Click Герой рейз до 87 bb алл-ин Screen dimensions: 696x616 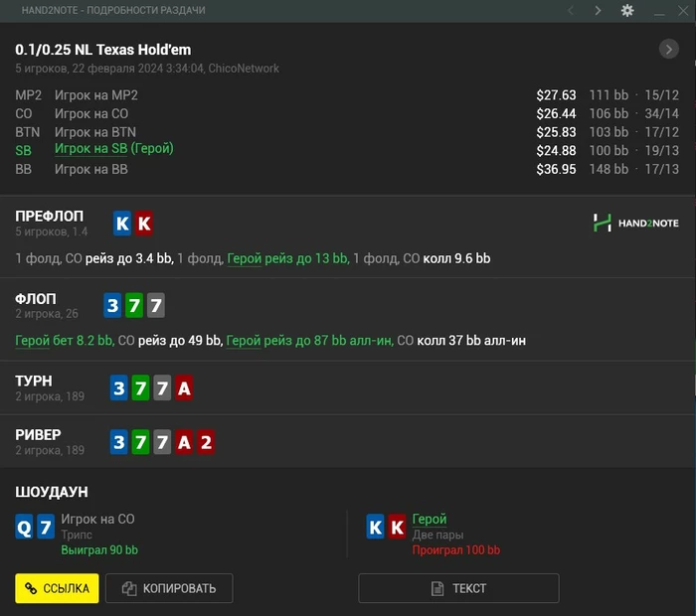pos(310,341)
